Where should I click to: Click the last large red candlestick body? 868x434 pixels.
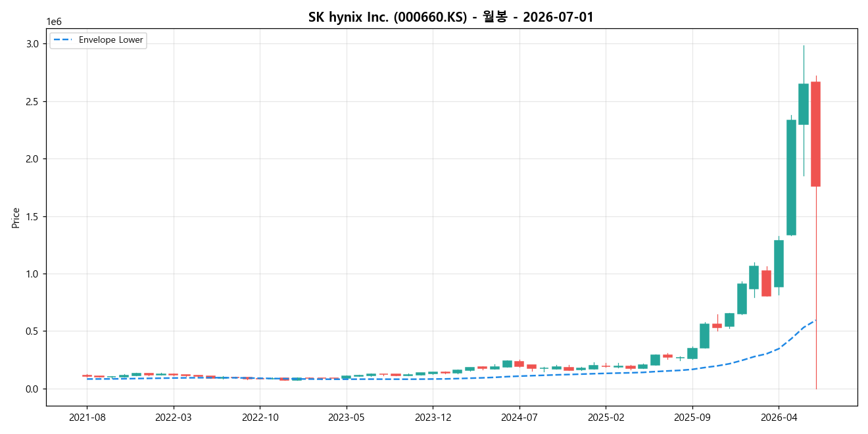(x=815, y=134)
